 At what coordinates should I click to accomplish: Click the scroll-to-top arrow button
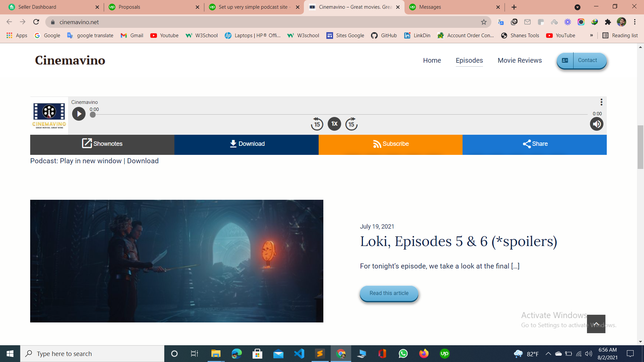(596, 324)
